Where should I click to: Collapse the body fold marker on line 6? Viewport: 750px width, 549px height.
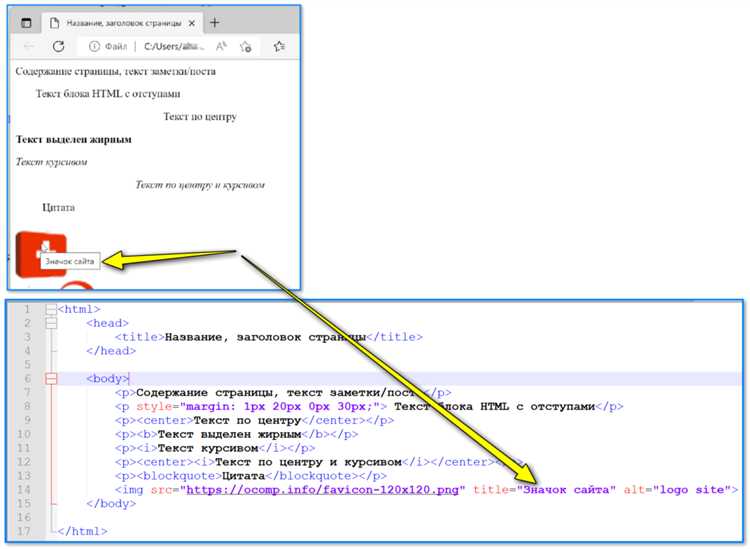click(x=51, y=379)
